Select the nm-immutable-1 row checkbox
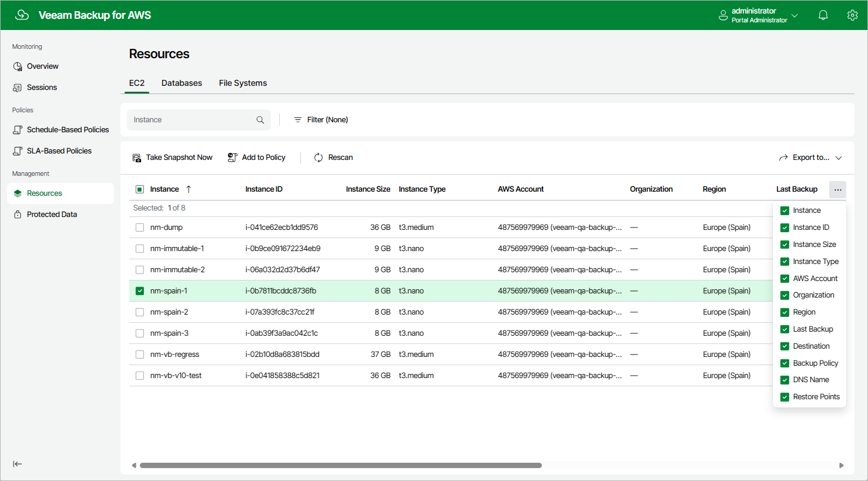 click(x=140, y=249)
